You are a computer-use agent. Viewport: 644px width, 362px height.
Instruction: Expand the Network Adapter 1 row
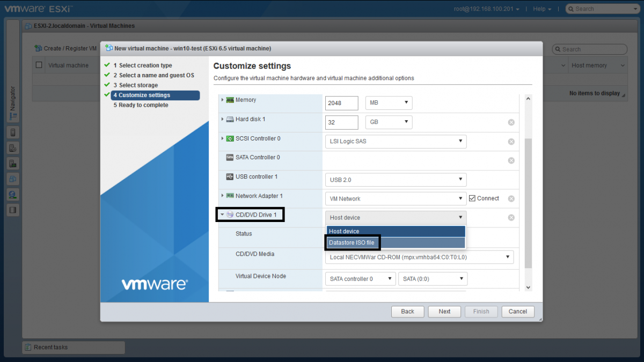(223, 196)
